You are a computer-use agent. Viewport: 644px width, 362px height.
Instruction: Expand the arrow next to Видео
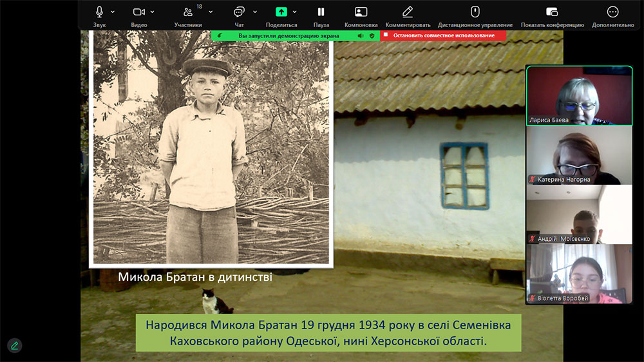[153, 12]
